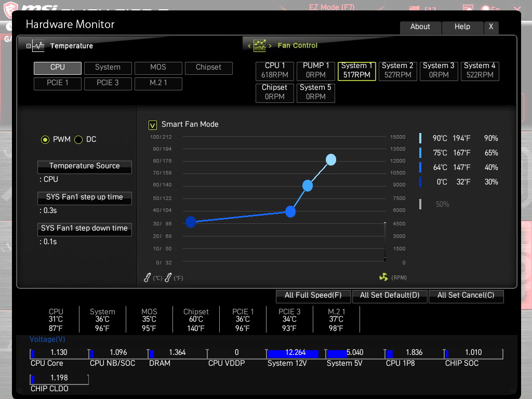This screenshot has width=532, height=399.
Task: Click the 0°C 30% curve legend swatch
Action: pyautogui.click(x=420, y=182)
